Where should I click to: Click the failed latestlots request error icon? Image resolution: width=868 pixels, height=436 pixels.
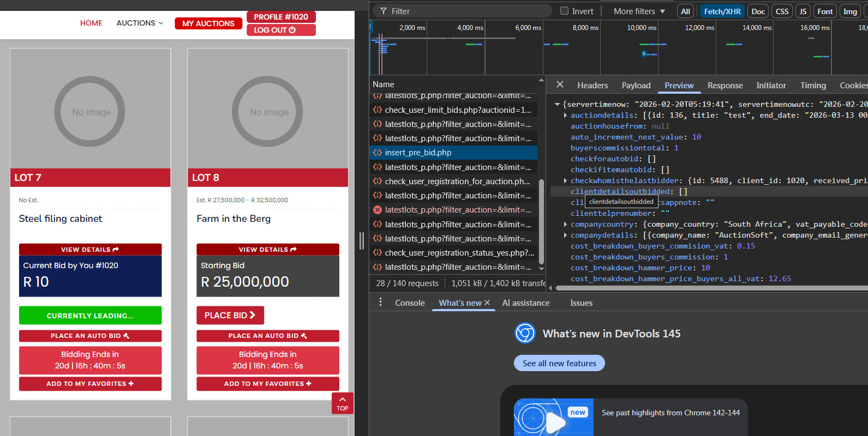[377, 210]
